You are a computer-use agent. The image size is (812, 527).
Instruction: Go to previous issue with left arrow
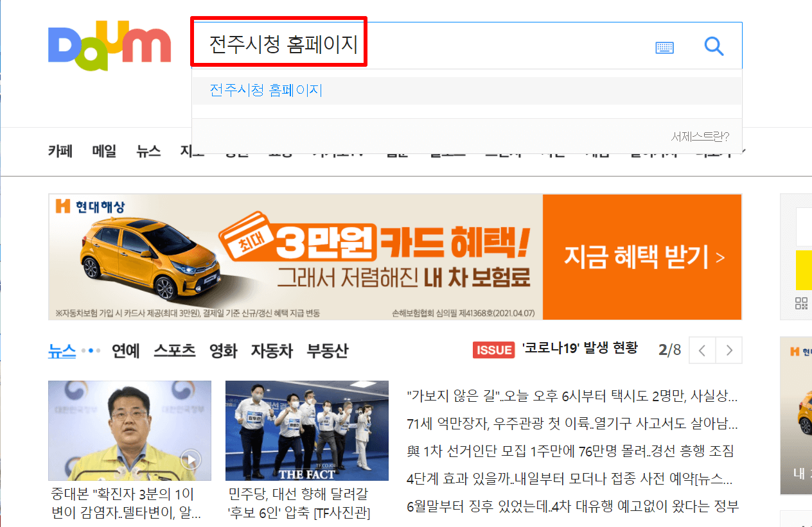[702, 350]
